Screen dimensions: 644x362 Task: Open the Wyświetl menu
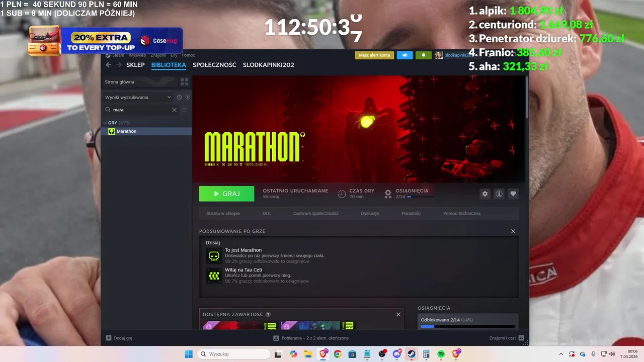click(137, 55)
